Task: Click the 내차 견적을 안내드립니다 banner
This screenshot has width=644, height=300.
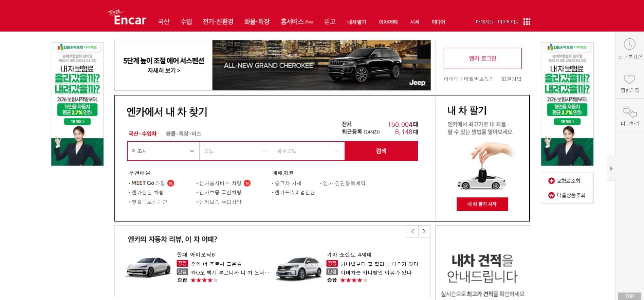Action: click(482, 263)
